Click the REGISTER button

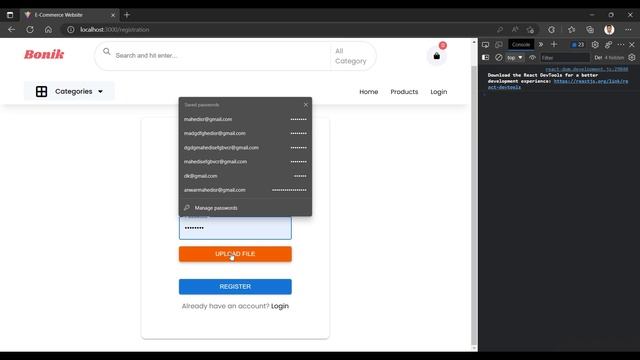tap(235, 287)
